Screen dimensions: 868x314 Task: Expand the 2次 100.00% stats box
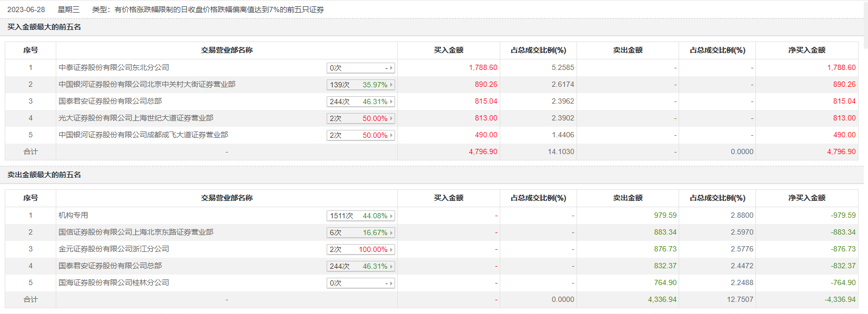360,249
